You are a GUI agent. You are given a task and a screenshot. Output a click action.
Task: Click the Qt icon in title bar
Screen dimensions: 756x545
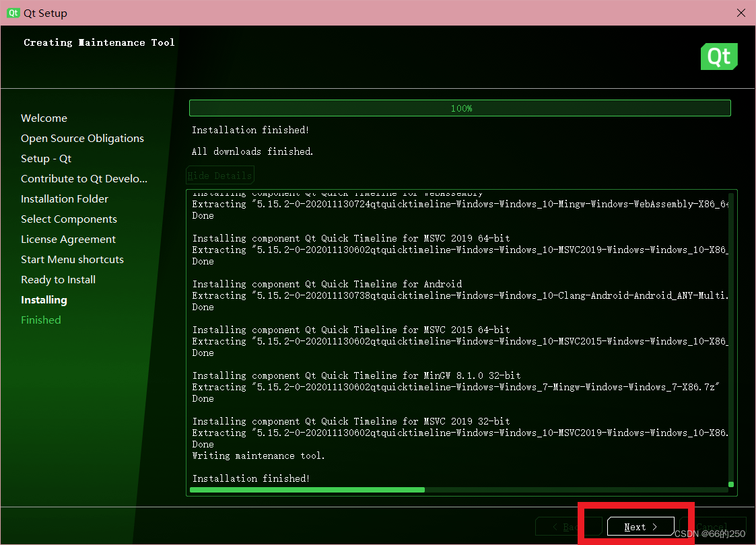13,13
